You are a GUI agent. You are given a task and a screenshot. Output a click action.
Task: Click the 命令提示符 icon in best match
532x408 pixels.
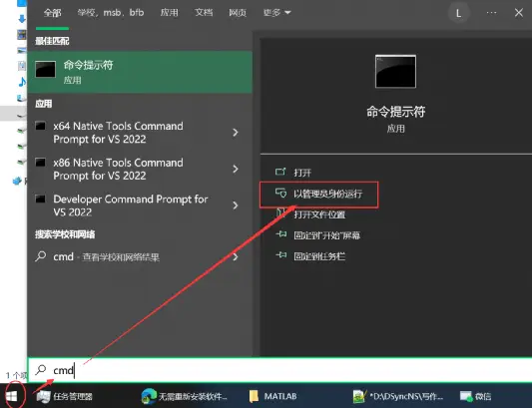click(x=46, y=70)
